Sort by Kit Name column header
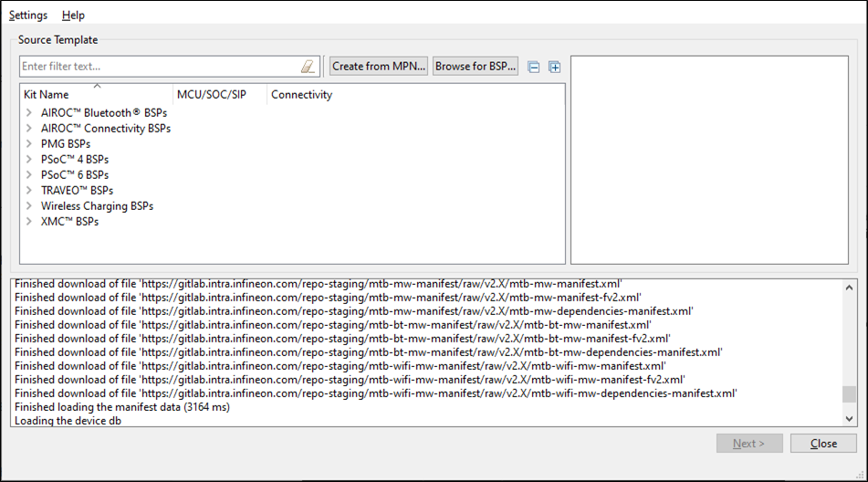The width and height of the screenshot is (868, 482). tap(97, 95)
